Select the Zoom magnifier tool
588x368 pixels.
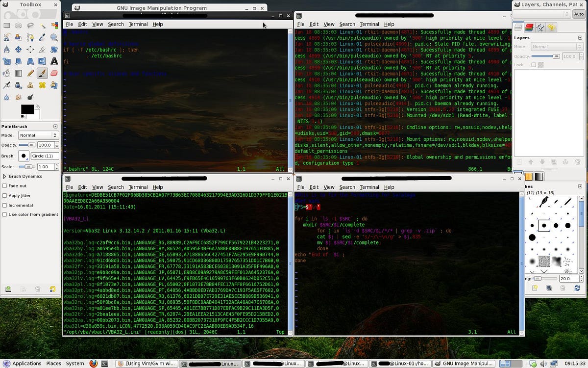click(x=54, y=37)
